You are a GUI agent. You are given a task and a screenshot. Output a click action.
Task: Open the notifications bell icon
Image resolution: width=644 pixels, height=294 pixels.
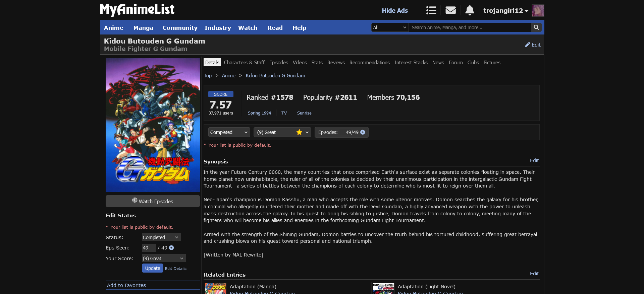pos(470,10)
